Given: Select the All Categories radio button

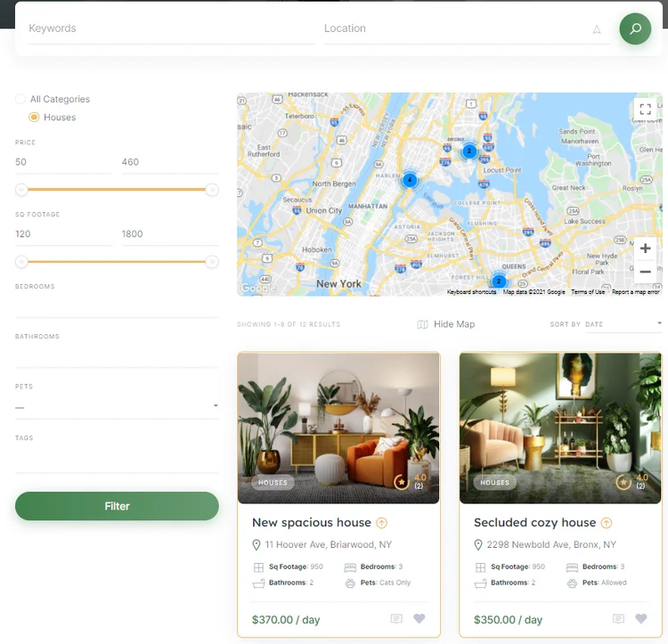Looking at the screenshot, I should tap(20, 99).
